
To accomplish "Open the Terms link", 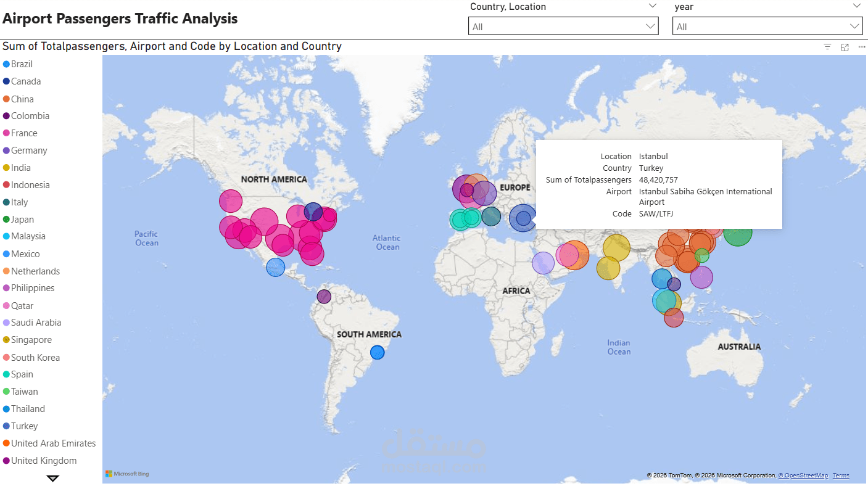I will pyautogui.click(x=841, y=476).
